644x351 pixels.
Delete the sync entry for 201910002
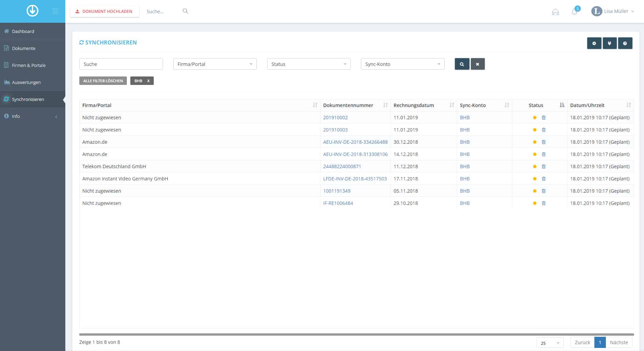[x=544, y=118]
